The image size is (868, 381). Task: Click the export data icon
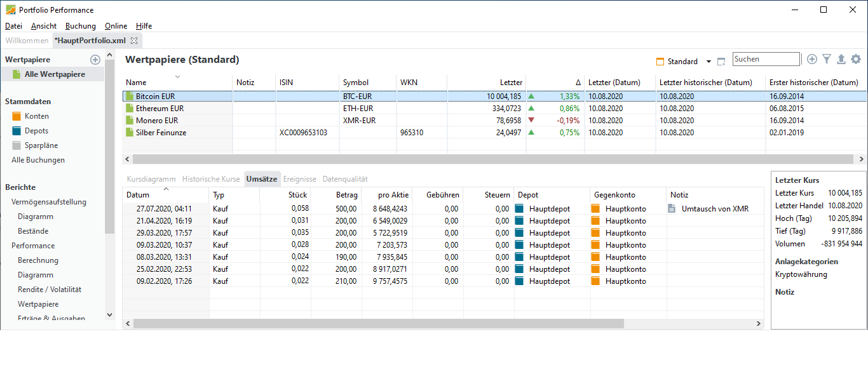tap(841, 59)
